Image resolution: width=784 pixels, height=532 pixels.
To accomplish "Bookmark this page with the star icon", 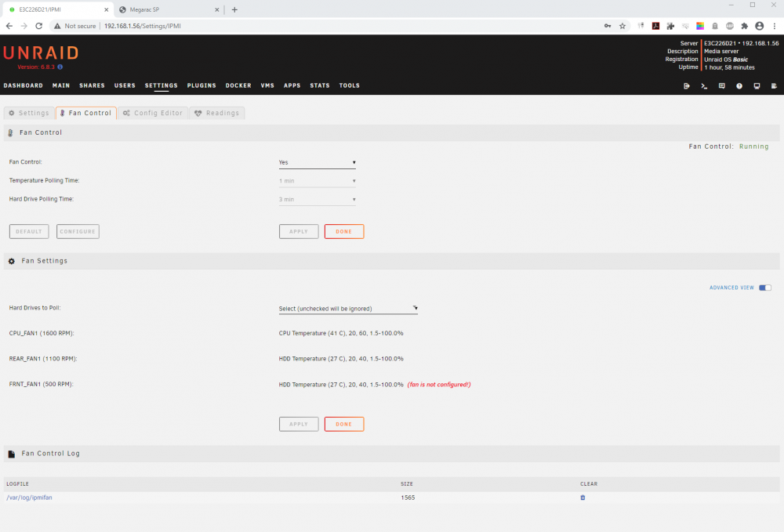I will [x=622, y=26].
